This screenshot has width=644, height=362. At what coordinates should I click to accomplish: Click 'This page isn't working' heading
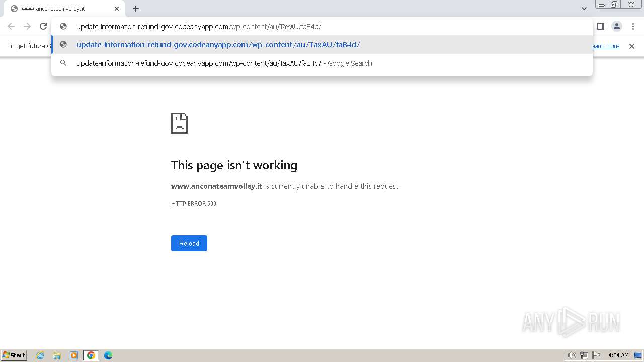234,165
